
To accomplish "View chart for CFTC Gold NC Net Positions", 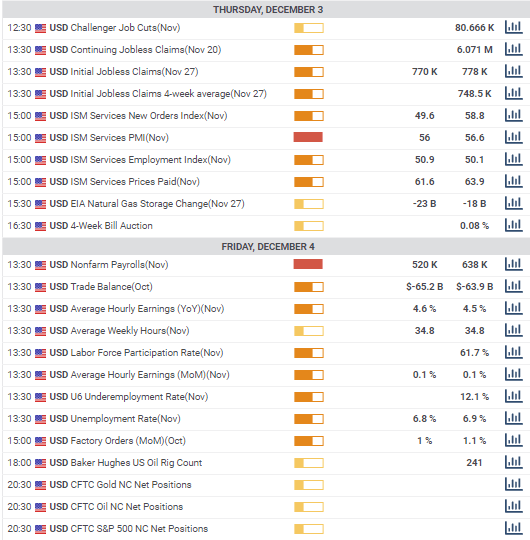I will pos(513,485).
